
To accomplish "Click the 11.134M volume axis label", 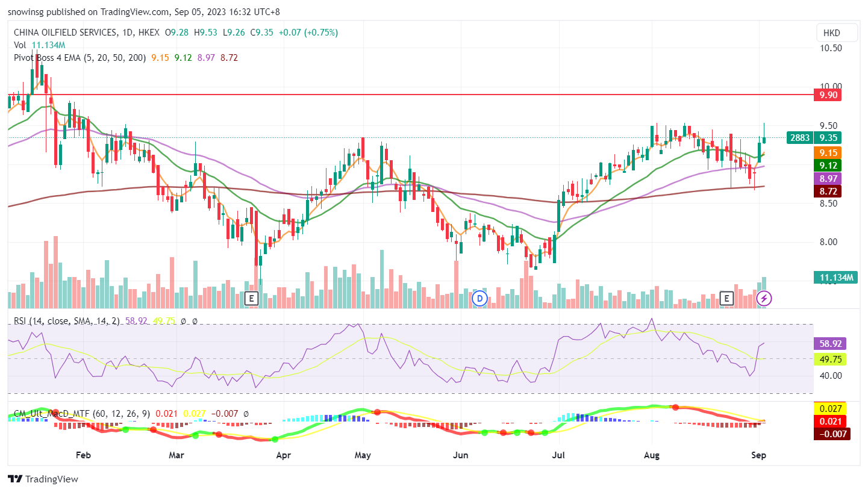I will coord(835,277).
